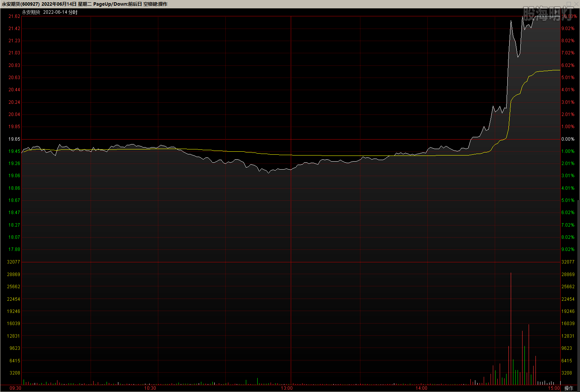The height and width of the screenshot is (392, 580).
Task: Select the 19.06 price axis label
Action: pyautogui.click(x=14, y=176)
